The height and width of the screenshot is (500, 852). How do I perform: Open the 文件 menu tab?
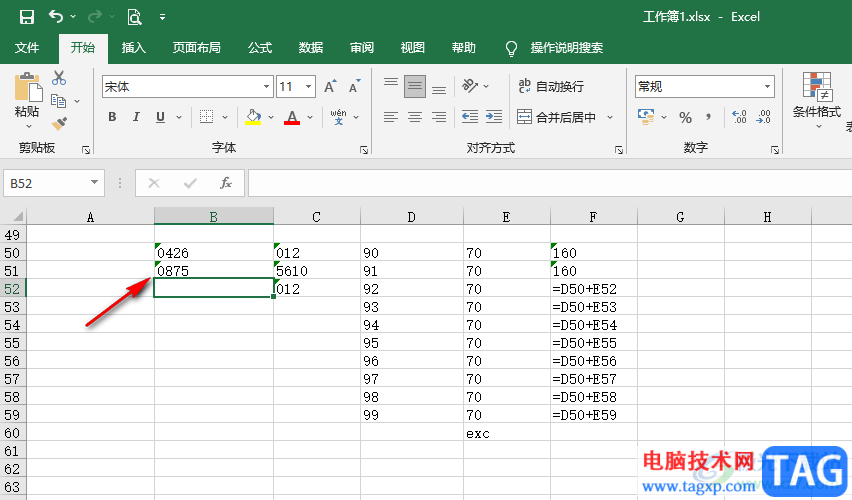point(27,48)
